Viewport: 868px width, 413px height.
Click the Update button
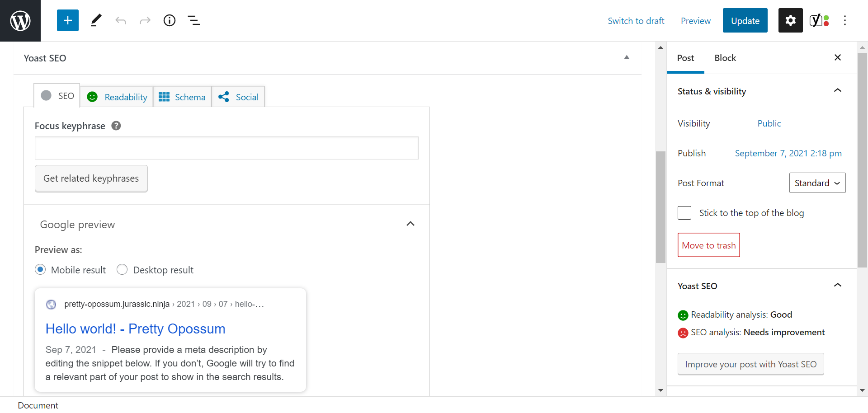[745, 20]
